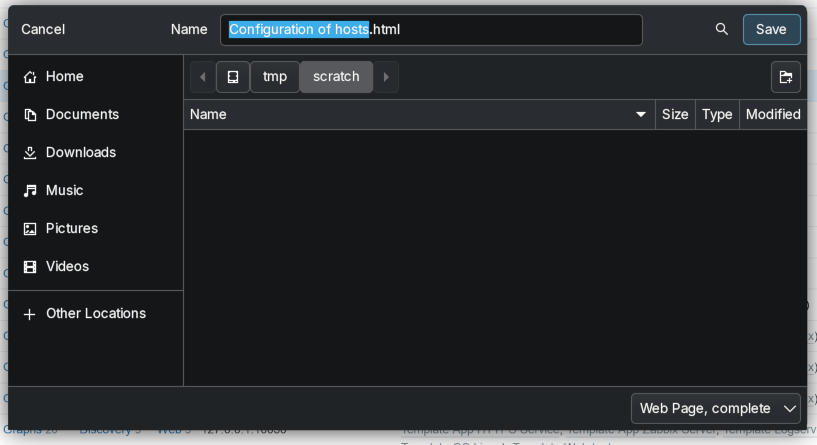Select scratch folder in path bar
817x445 pixels.
(336, 77)
